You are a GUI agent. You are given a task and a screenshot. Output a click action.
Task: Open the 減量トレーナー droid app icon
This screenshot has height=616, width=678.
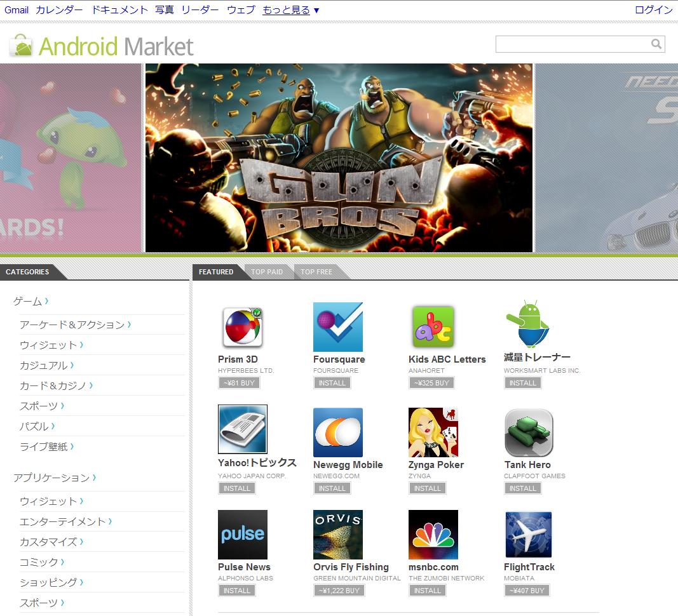pos(528,325)
